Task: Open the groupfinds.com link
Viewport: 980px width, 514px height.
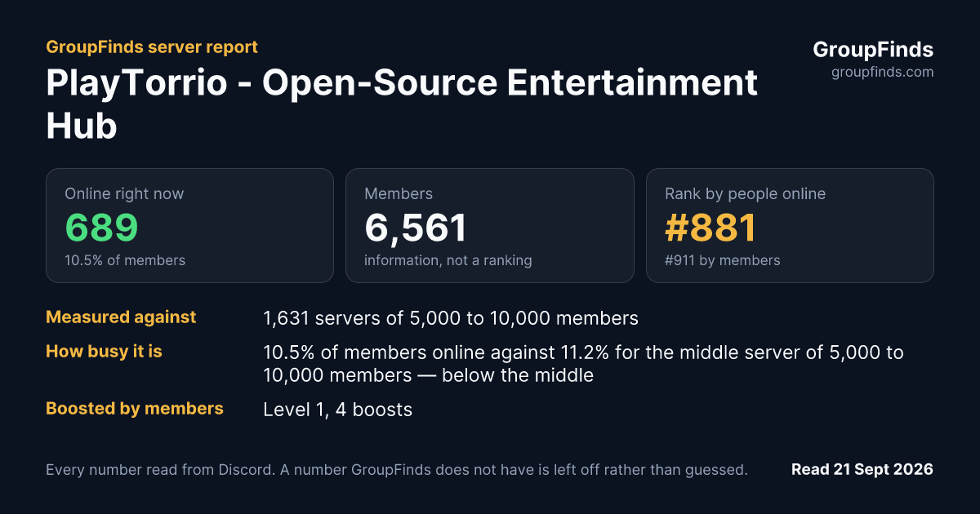Action: pos(882,72)
